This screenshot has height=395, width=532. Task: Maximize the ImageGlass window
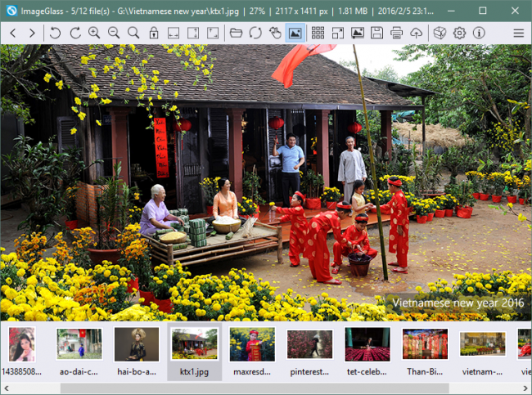tap(482, 11)
